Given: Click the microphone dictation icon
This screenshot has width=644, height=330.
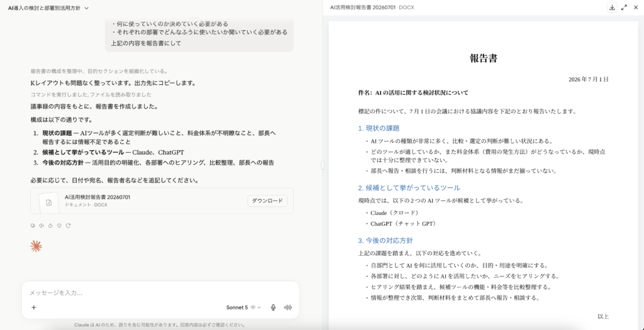Looking at the screenshot, I should (x=273, y=307).
